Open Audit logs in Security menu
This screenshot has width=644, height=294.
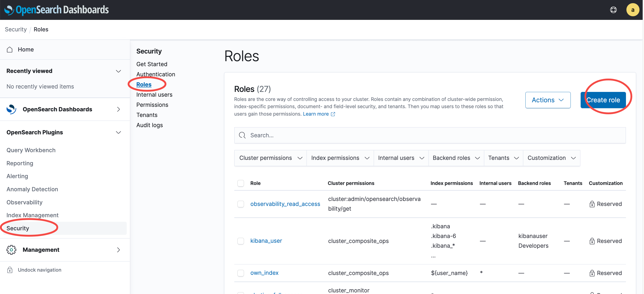pyautogui.click(x=149, y=125)
